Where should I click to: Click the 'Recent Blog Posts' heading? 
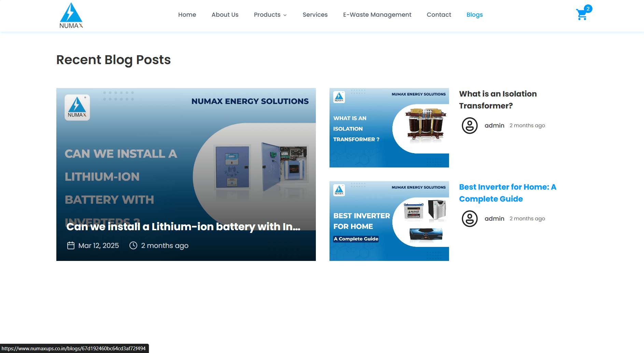(113, 60)
